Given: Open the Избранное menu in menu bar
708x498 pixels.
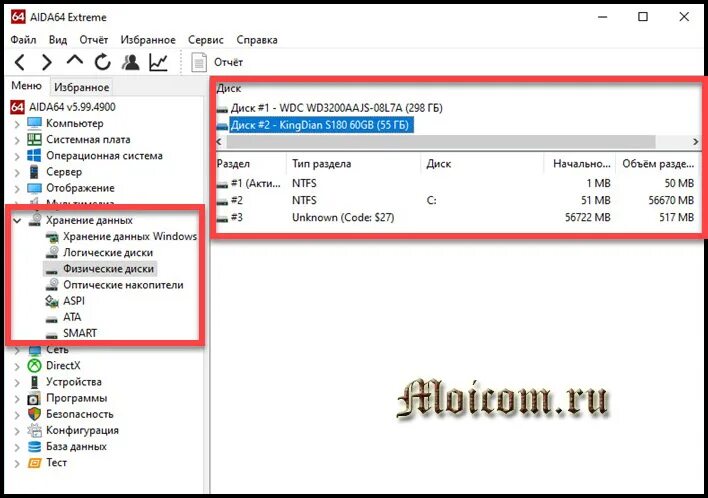Looking at the screenshot, I should point(148,40).
